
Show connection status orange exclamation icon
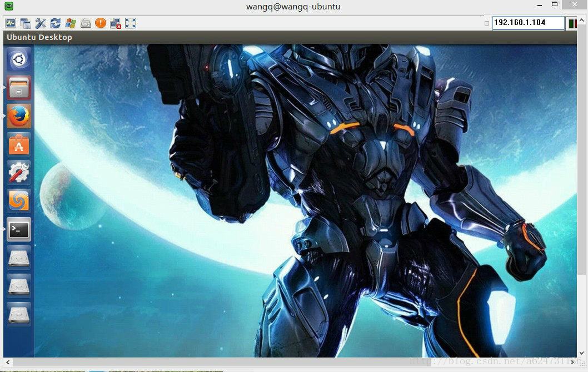(101, 23)
